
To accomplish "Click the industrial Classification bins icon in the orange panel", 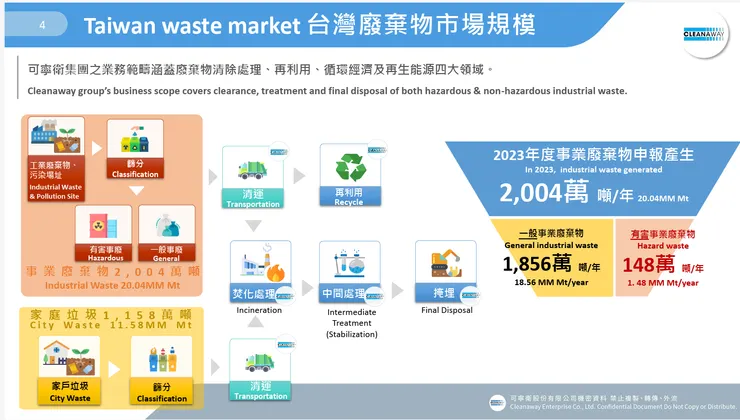I will [x=135, y=140].
